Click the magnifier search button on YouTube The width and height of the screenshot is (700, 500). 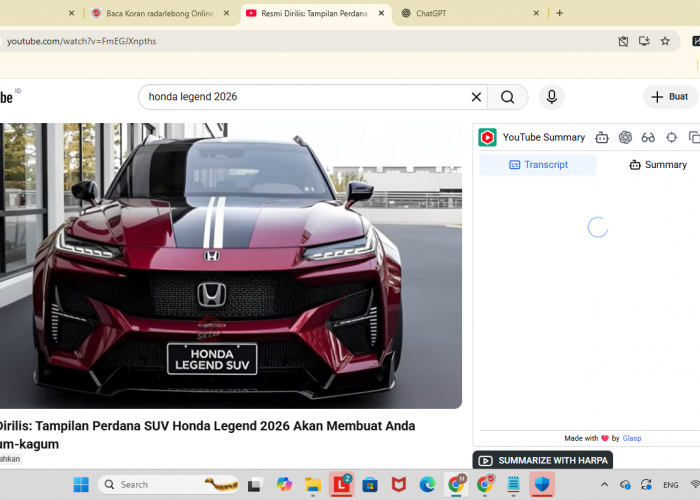tap(508, 97)
